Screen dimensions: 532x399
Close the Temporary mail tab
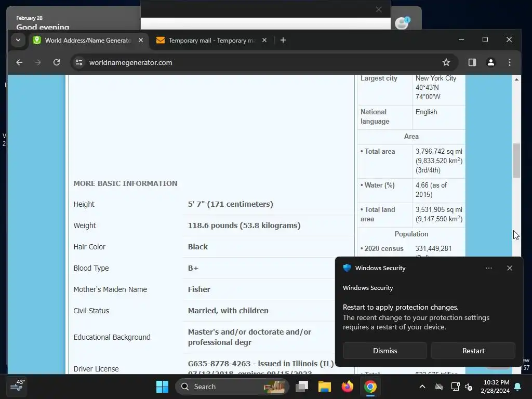264,40
